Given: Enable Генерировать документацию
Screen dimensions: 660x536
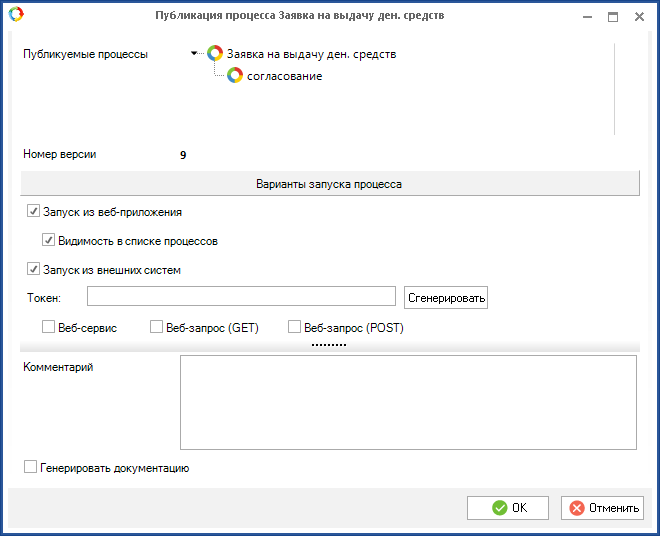Looking at the screenshot, I should click(31, 467).
